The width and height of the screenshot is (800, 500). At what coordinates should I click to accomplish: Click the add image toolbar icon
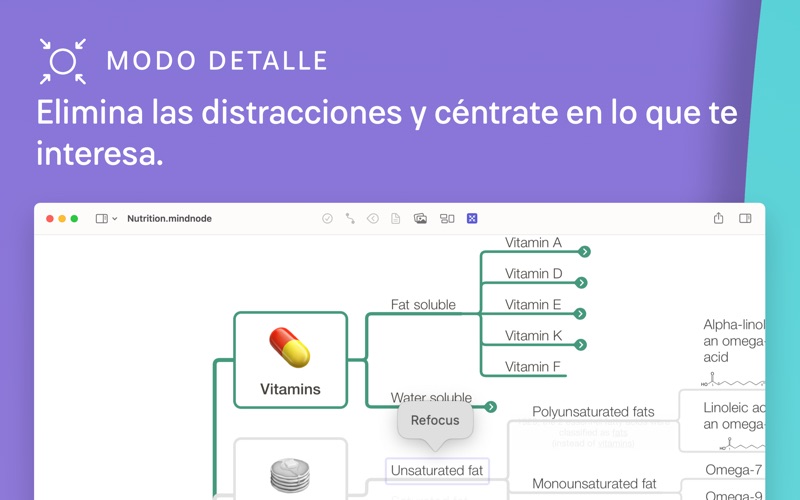420,218
